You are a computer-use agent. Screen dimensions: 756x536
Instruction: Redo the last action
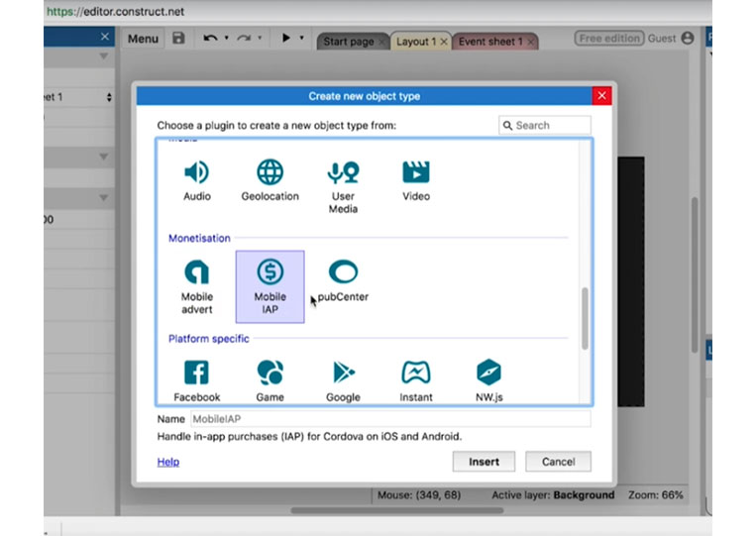[244, 38]
